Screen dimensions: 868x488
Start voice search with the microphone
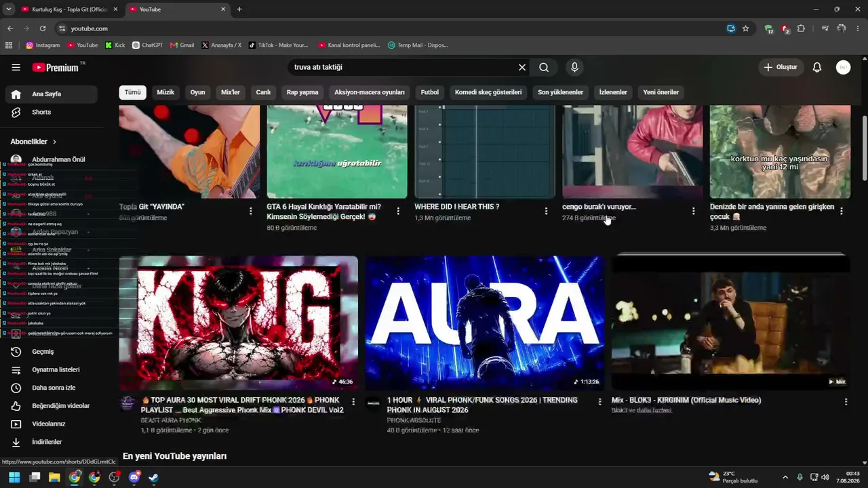click(574, 67)
